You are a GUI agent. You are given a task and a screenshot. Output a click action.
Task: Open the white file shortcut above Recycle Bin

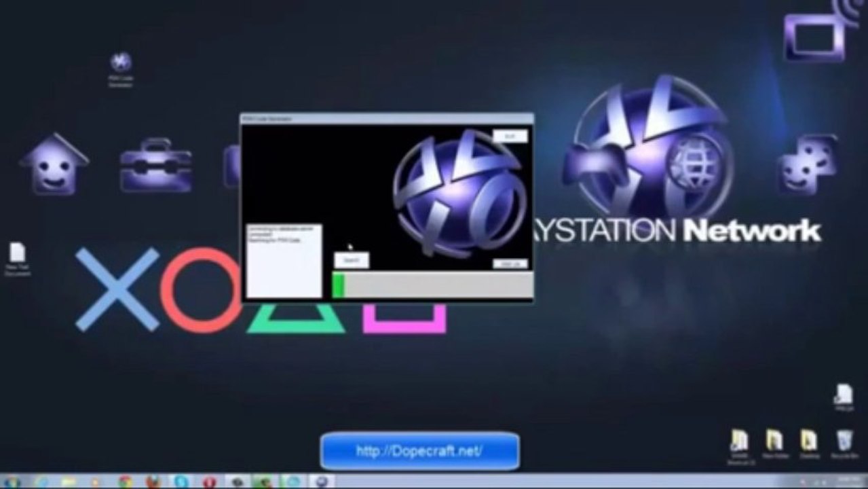tap(843, 397)
